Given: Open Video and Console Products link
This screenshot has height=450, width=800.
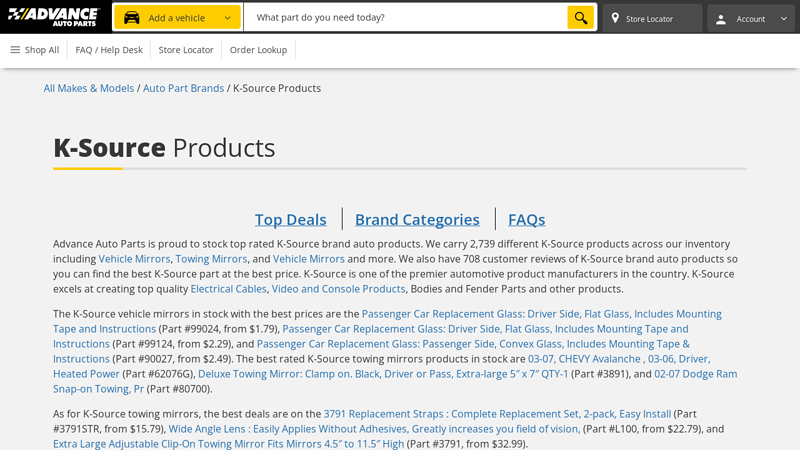Looking at the screenshot, I should 338,289.
